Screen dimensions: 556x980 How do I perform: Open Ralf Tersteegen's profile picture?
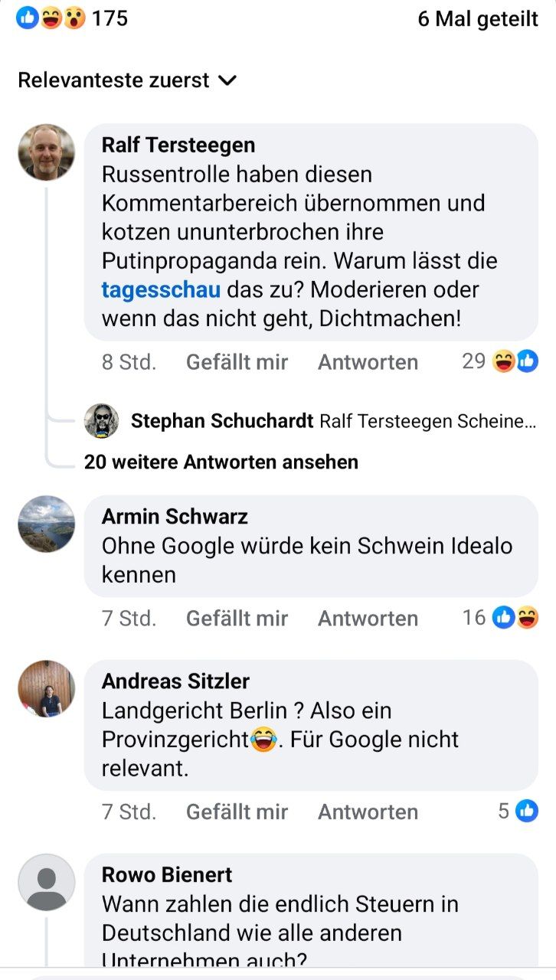tap(47, 152)
